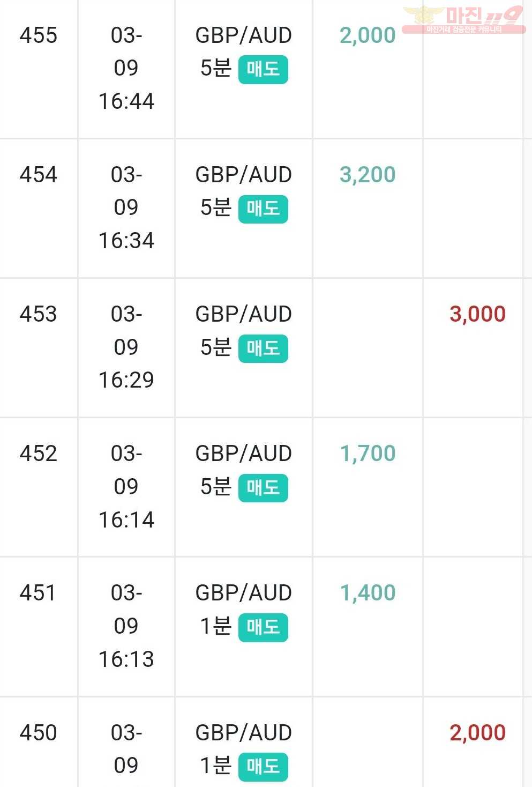
Task: Click the 매도 badge in row 455
Action: click(x=263, y=70)
